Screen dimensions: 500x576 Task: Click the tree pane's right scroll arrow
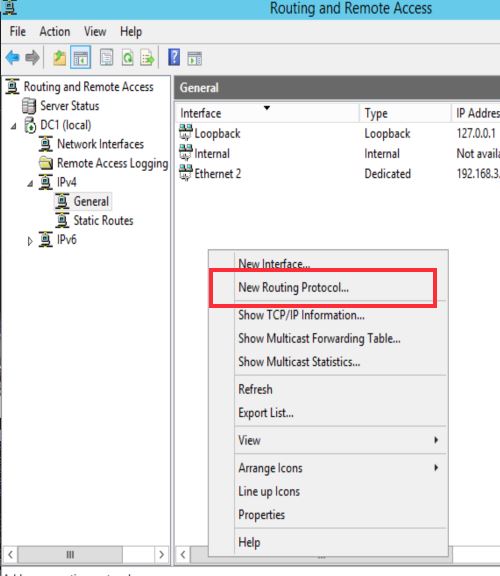coord(161,555)
